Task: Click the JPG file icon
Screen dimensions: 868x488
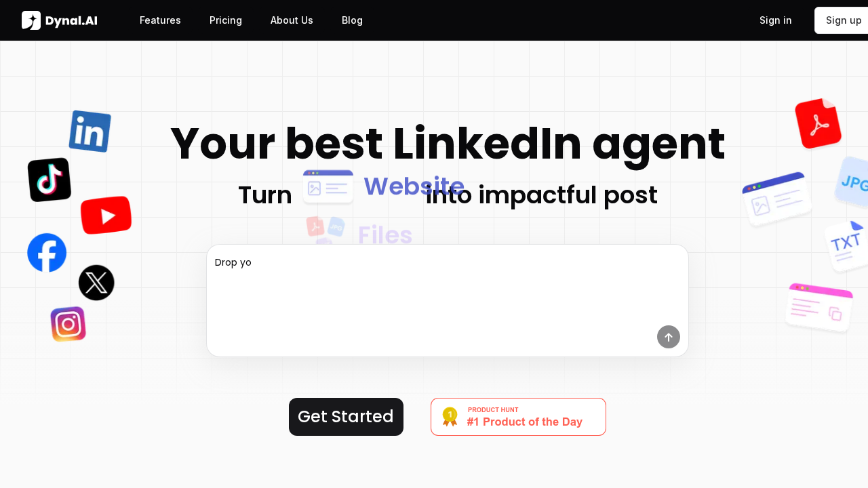Action: click(x=853, y=182)
